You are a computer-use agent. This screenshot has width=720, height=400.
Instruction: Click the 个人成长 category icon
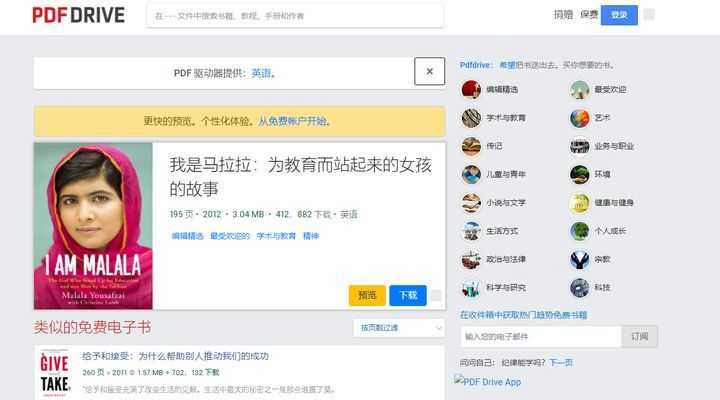point(579,231)
